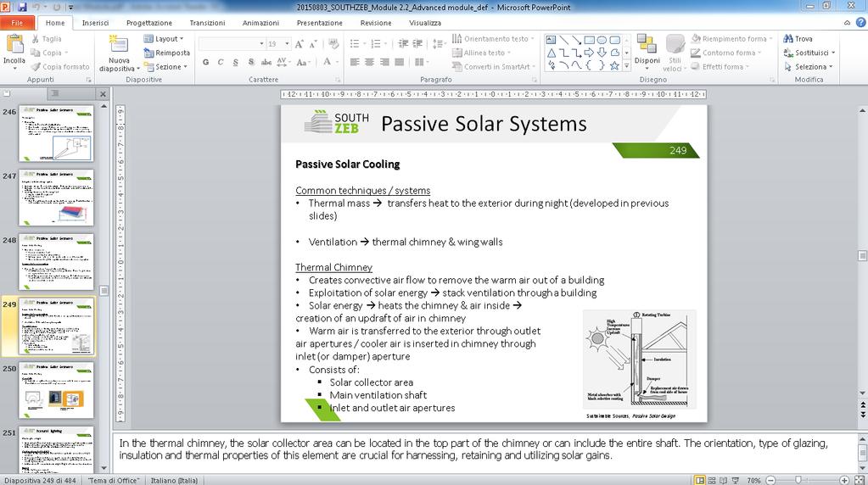868x485 pixels.
Task: Toggle center text alignment
Action: coord(369,62)
